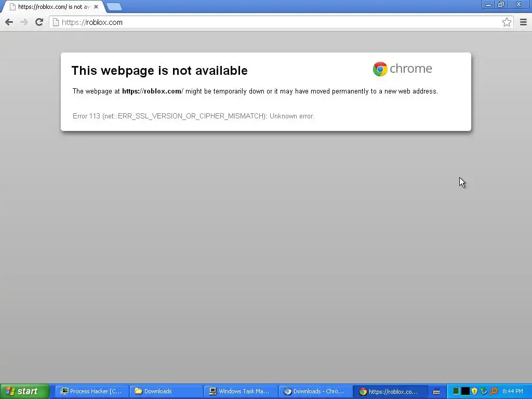Click the 8:44 PM taskbar clock
The width and height of the screenshot is (532, 399).
coord(513,391)
